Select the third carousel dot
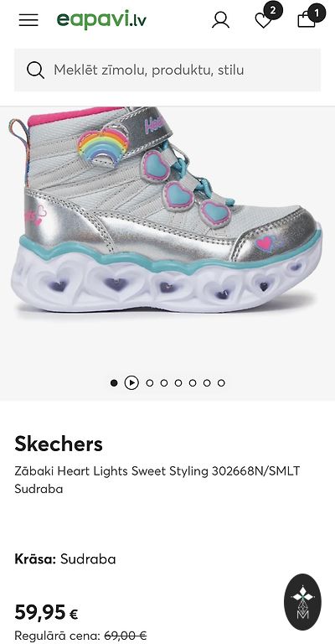 (150, 382)
